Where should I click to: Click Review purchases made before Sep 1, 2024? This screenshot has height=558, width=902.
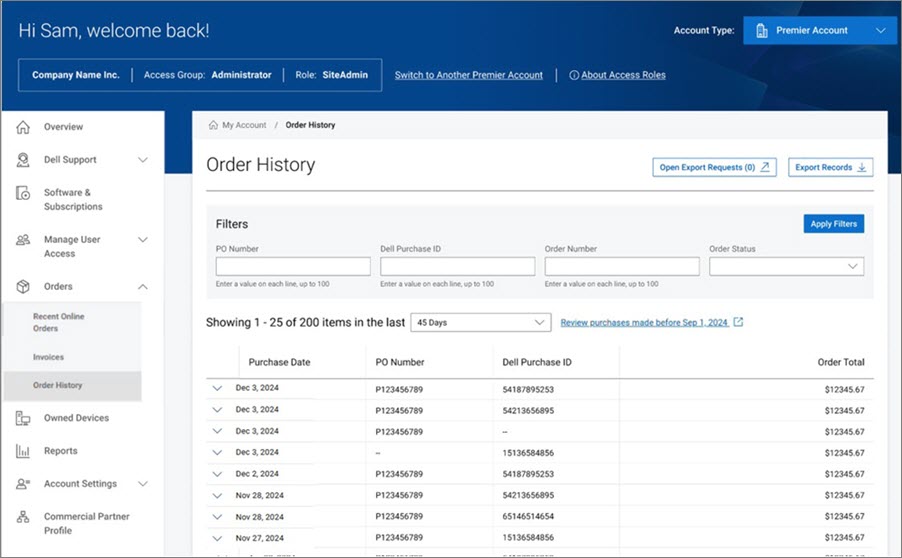coord(644,323)
